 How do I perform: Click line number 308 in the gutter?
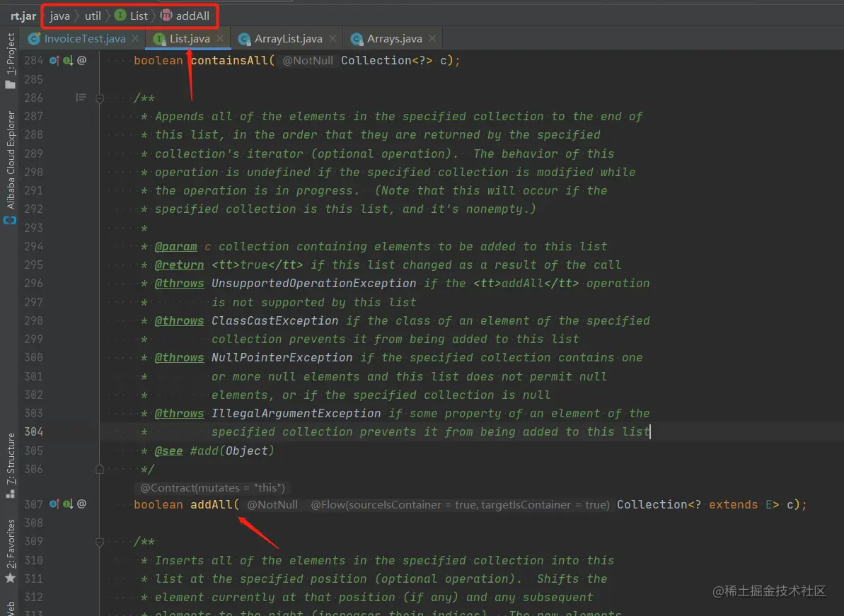(x=33, y=523)
